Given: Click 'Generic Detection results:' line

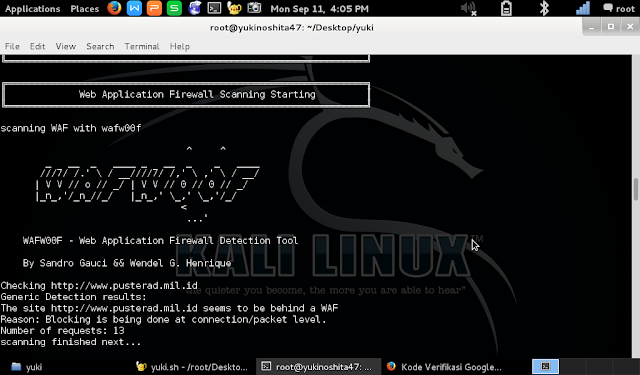Looking at the screenshot, I should (x=73, y=297).
